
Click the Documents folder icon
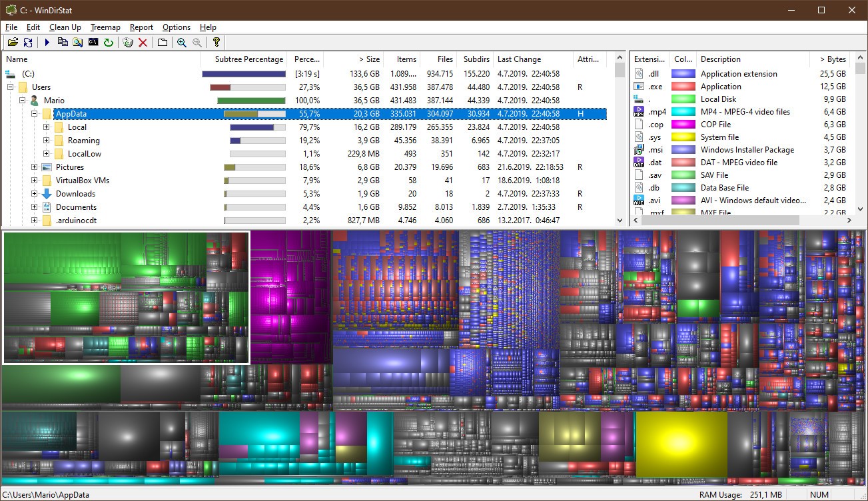[47, 207]
